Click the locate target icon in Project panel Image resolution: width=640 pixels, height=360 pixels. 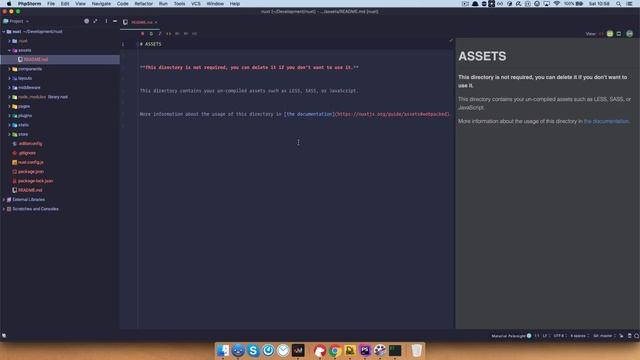pos(87,21)
